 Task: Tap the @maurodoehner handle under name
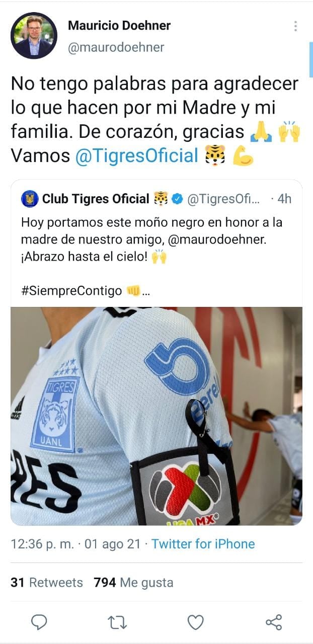115,47
